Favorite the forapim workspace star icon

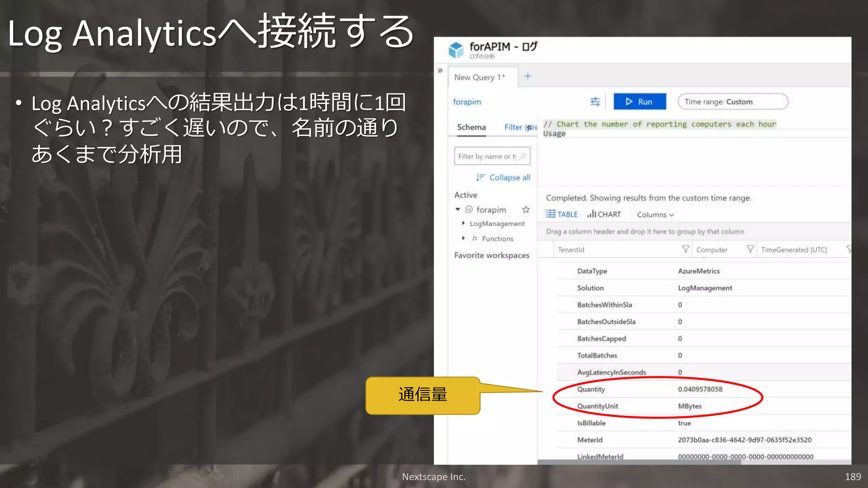click(526, 210)
